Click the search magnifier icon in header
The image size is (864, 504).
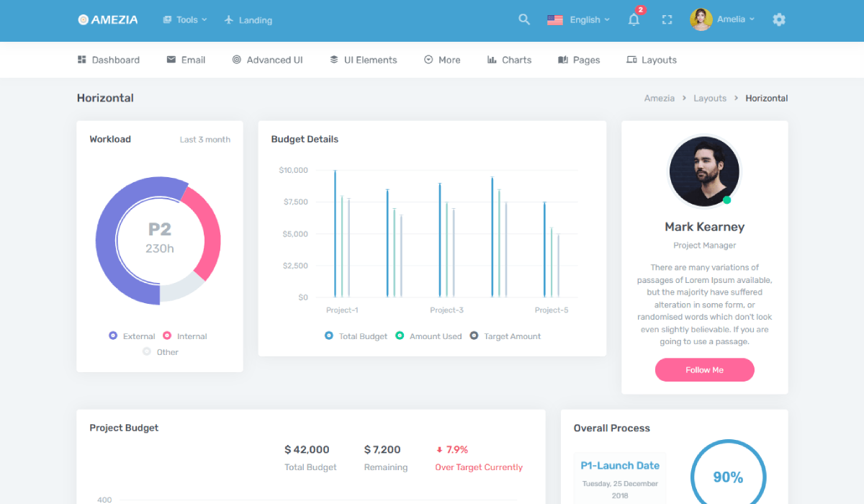(x=524, y=19)
